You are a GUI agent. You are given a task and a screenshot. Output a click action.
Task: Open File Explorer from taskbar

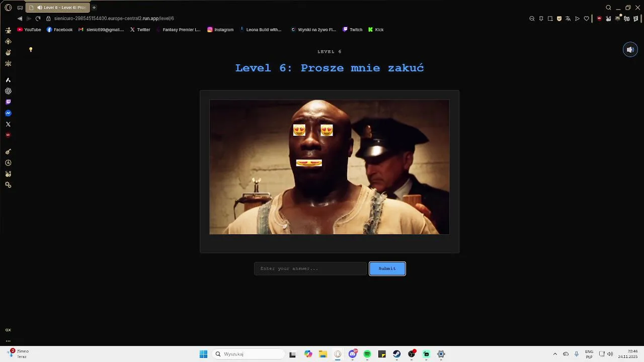(323, 354)
